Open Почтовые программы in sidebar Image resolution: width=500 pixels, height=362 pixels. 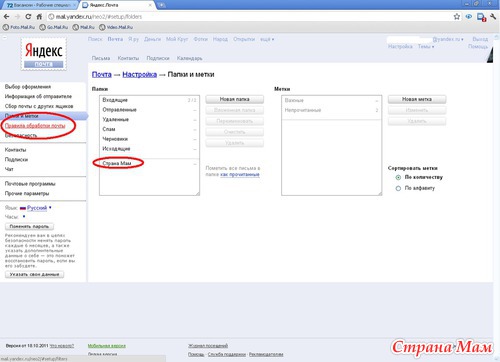click(30, 184)
